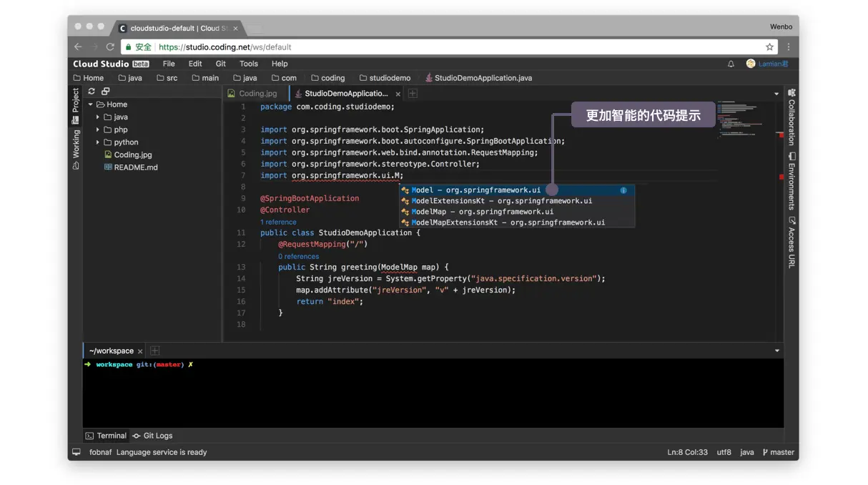Screen dimensions: 868x485
Task: Click the '0 references' code lens
Action: click(x=298, y=256)
